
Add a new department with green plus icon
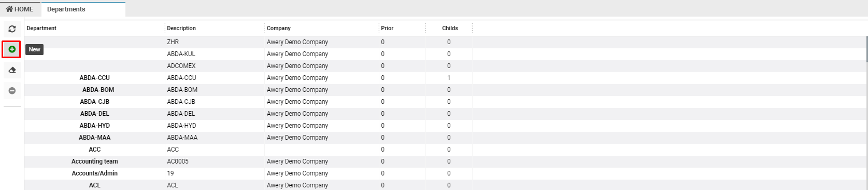[x=12, y=49]
